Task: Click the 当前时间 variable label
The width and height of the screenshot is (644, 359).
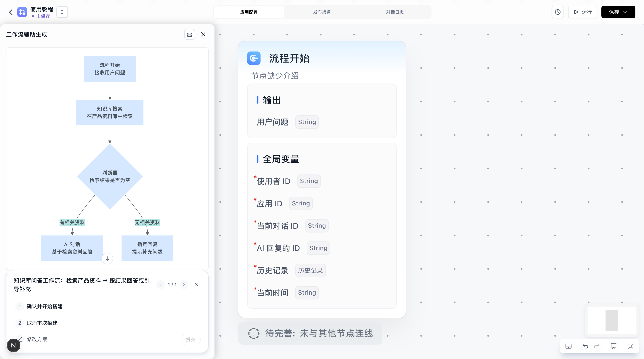Action: (272, 292)
